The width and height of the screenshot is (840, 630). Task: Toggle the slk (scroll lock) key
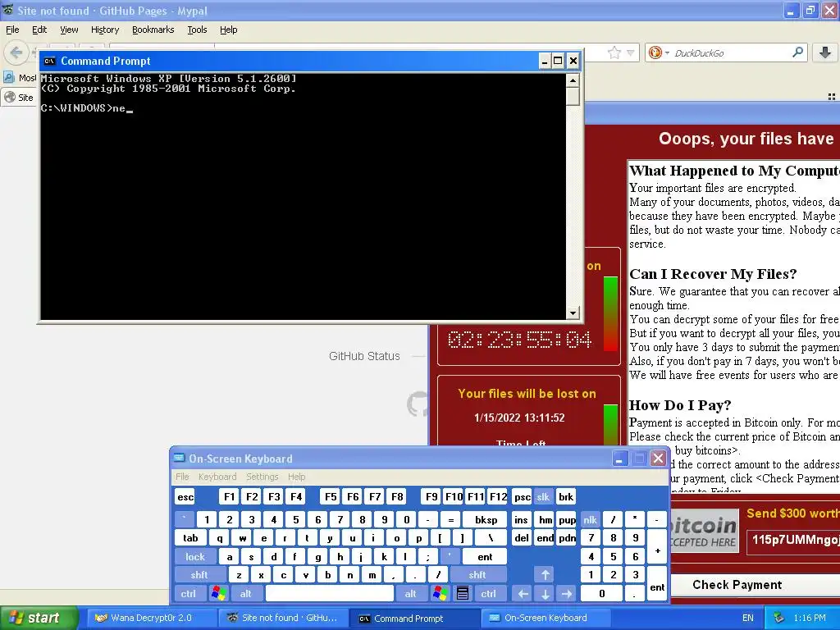543,497
